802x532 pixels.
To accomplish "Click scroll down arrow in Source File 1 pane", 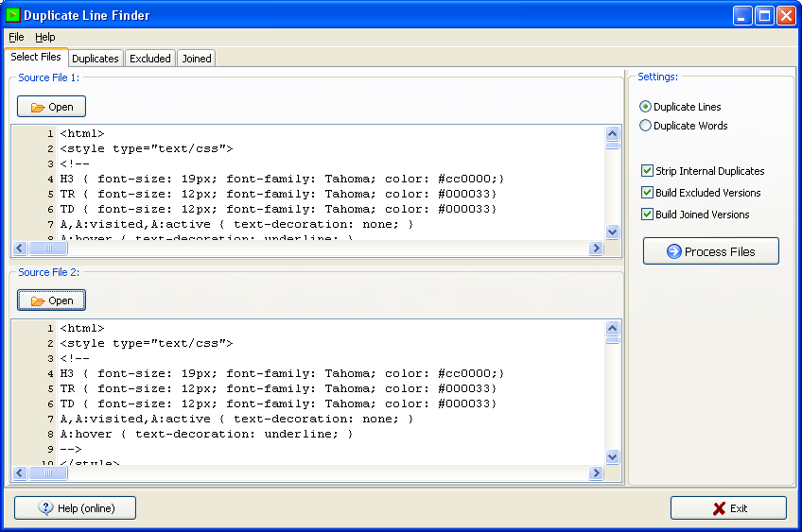I will (x=612, y=232).
